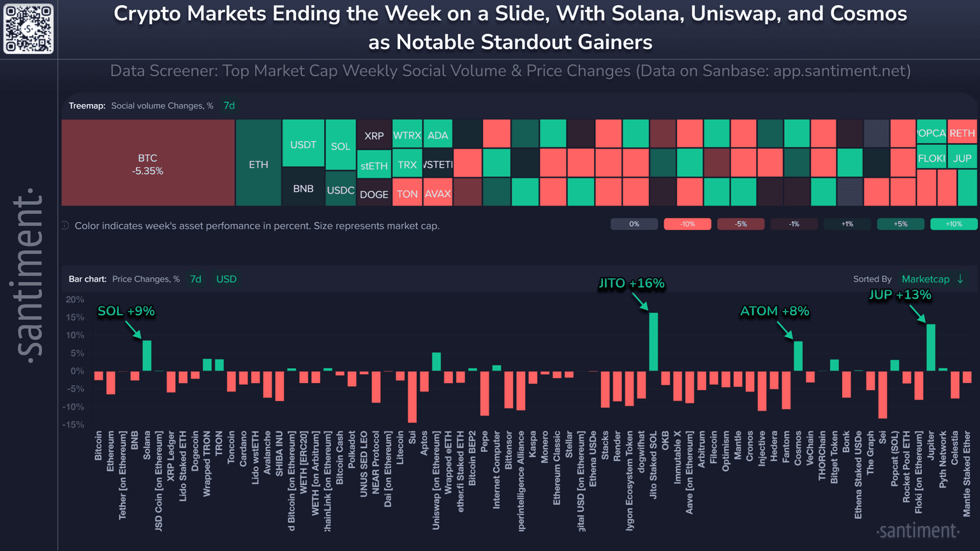Click the tall green Jito Staked SOL bar
The width and height of the screenshot is (980, 551).
(653, 342)
